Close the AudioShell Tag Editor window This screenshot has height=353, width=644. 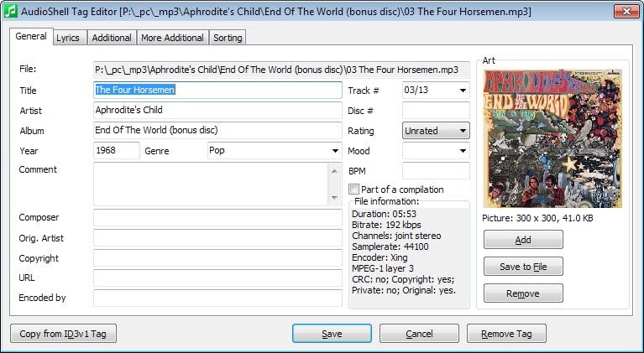point(626,11)
